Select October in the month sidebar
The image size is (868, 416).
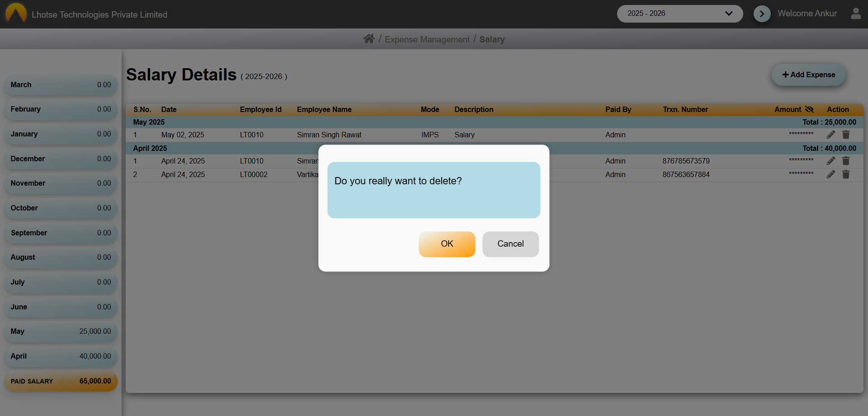coord(61,208)
